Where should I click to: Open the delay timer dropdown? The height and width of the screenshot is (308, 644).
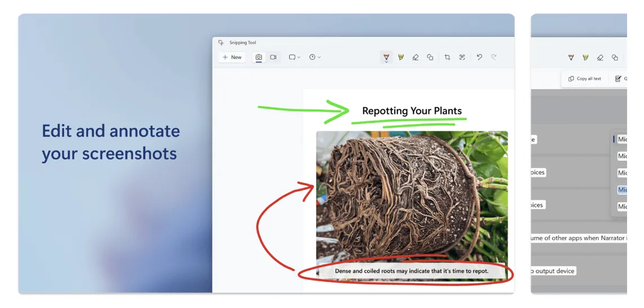pyautogui.click(x=315, y=58)
